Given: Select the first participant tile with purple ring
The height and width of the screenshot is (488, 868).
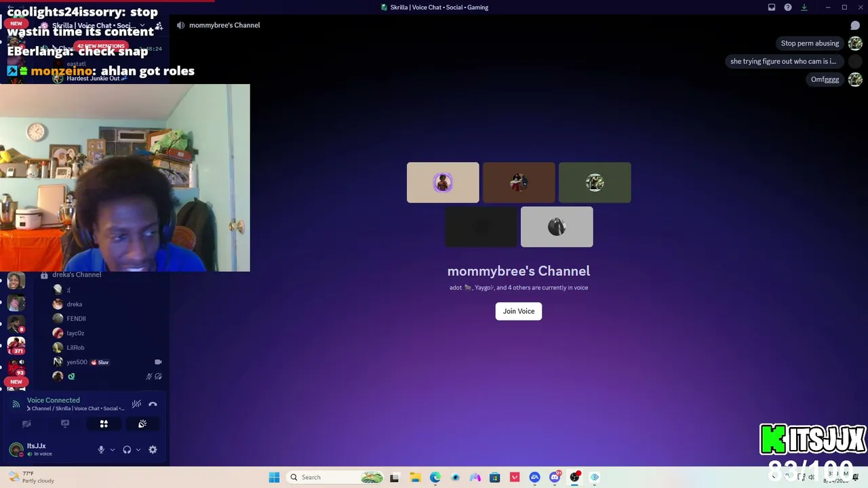Looking at the screenshot, I should click(x=443, y=182).
